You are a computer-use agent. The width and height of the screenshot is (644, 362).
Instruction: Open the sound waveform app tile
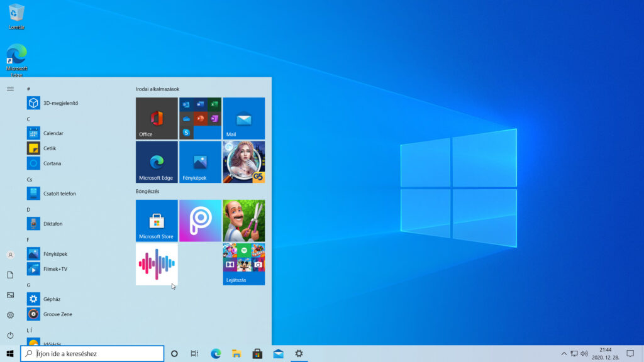click(x=157, y=264)
